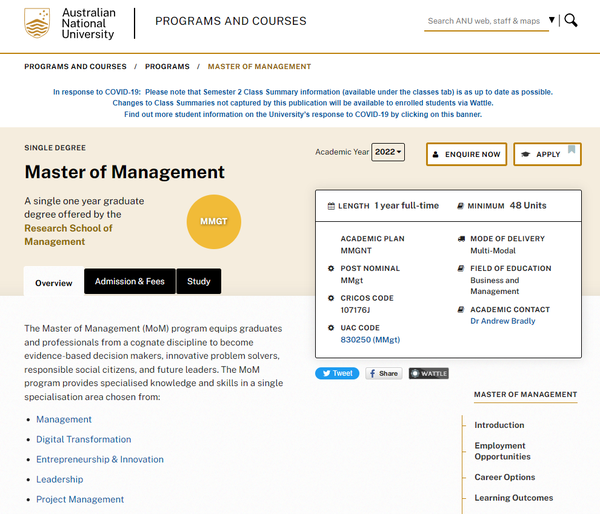Image resolution: width=600 pixels, height=514 pixels.
Task: Click the icon beside Field of Education
Action: [x=461, y=268]
